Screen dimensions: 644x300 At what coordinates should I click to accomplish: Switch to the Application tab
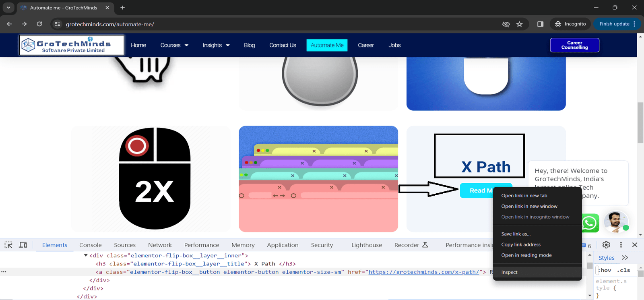click(x=283, y=245)
